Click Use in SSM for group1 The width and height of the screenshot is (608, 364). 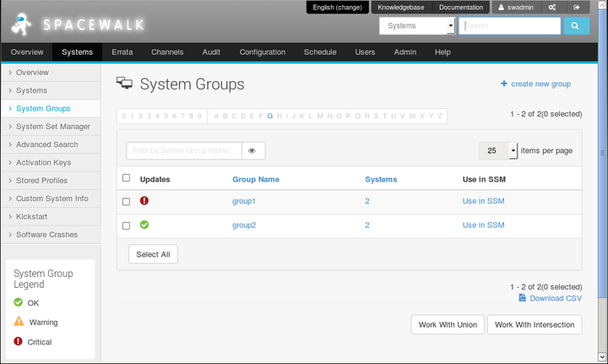pos(483,201)
